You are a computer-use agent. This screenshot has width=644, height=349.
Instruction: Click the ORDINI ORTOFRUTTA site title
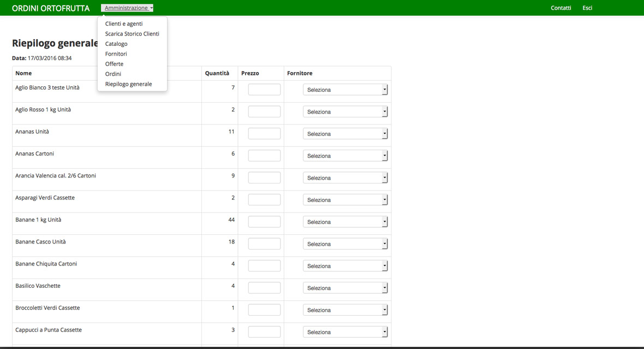tap(51, 8)
